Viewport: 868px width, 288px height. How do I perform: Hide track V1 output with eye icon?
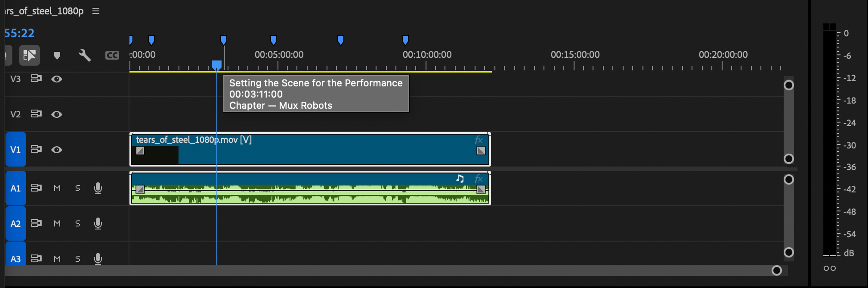pos(57,150)
